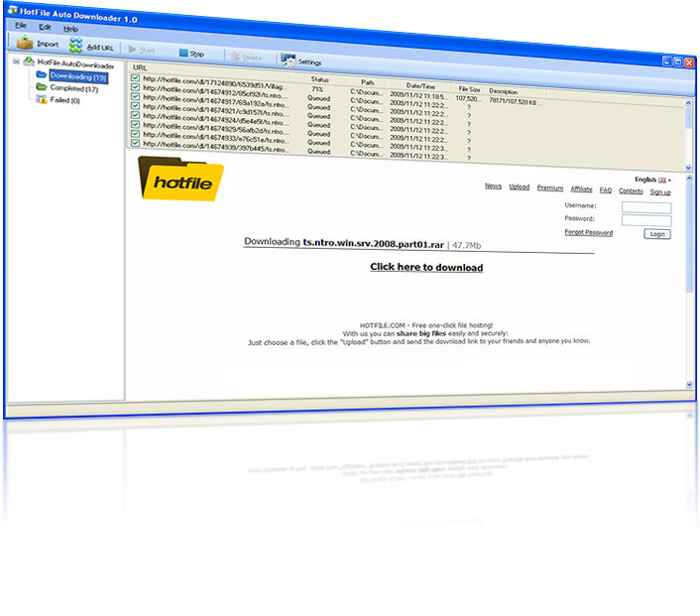
Task: Open the Sign up link
Action: coord(660,192)
